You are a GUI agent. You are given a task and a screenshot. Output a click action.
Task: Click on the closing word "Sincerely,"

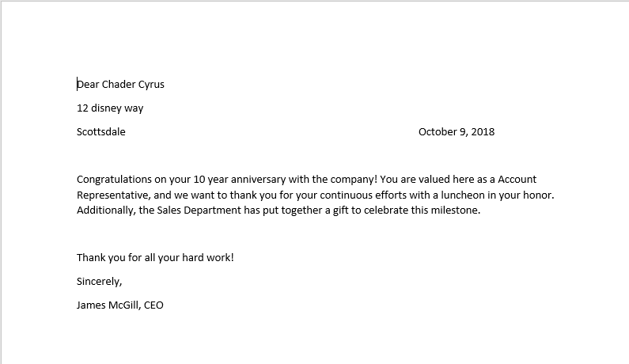coord(100,281)
